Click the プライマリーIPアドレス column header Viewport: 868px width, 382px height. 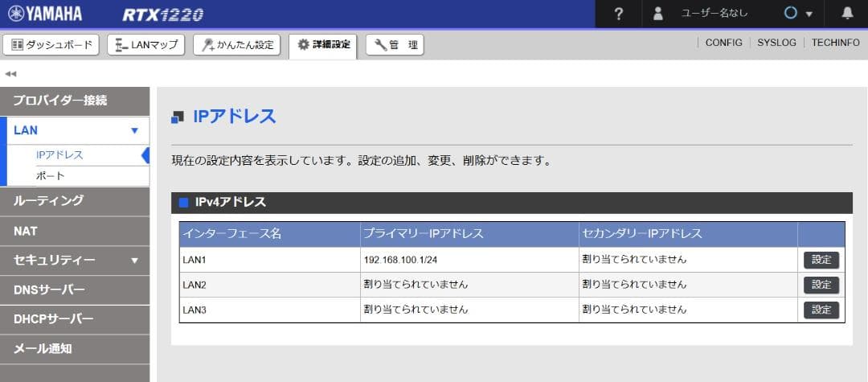click(x=469, y=234)
